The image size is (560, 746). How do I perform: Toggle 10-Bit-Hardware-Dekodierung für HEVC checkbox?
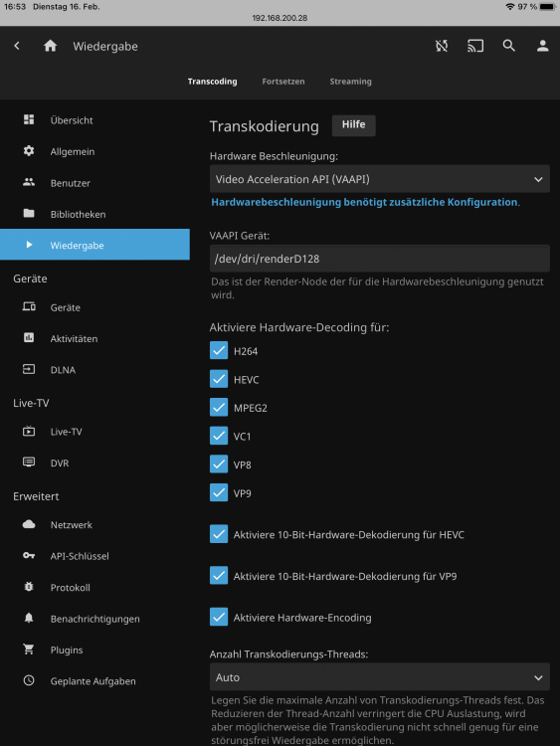(219, 534)
